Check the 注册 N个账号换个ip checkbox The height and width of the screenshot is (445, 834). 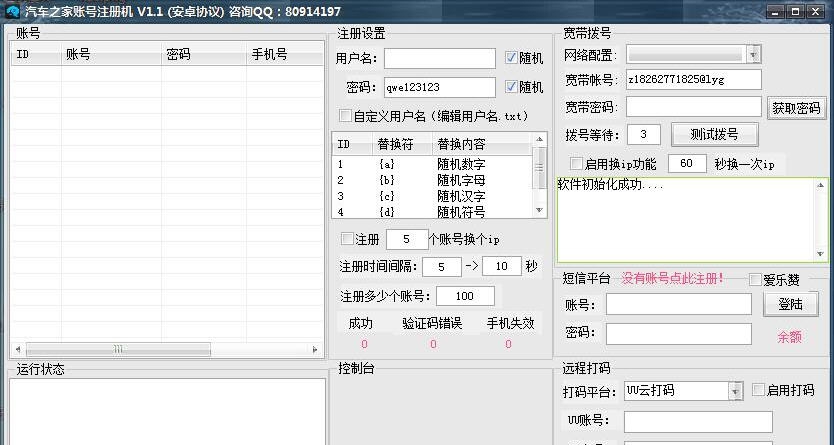347,239
